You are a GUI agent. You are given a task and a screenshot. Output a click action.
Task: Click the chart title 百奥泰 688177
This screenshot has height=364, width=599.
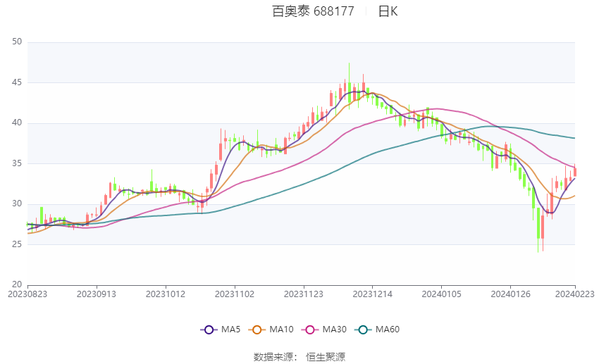313,11
